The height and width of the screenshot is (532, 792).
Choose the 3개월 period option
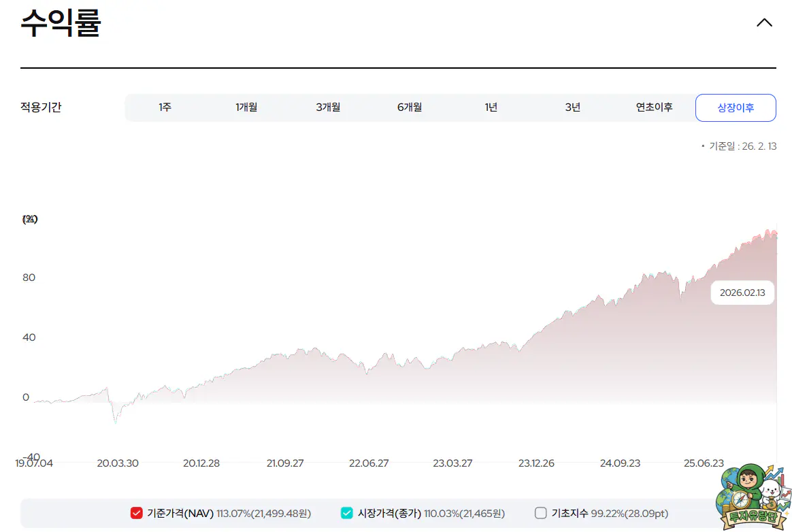click(328, 107)
